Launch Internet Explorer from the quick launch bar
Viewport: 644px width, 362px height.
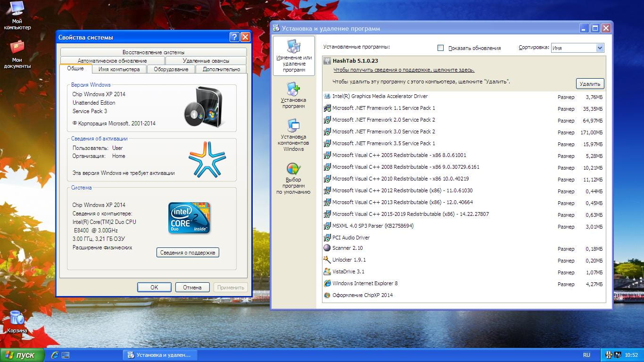(55, 355)
